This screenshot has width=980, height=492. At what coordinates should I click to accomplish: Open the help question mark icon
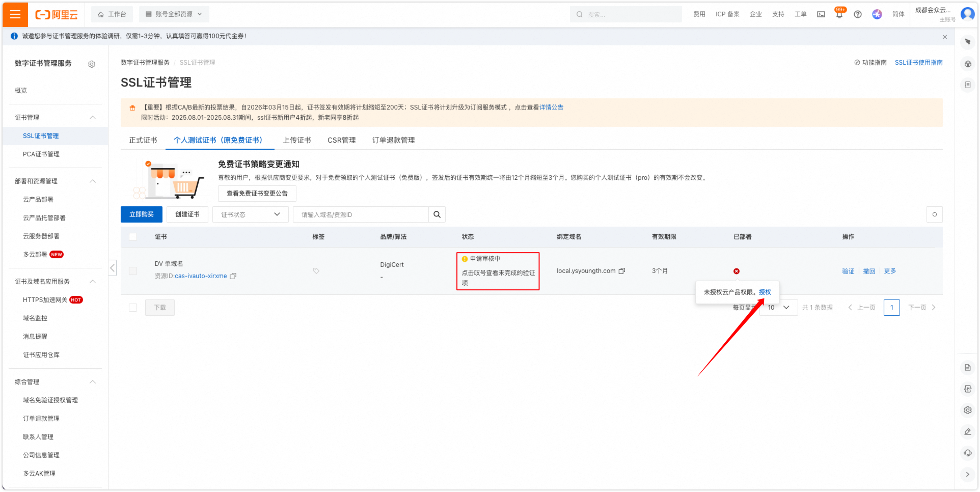(x=858, y=14)
